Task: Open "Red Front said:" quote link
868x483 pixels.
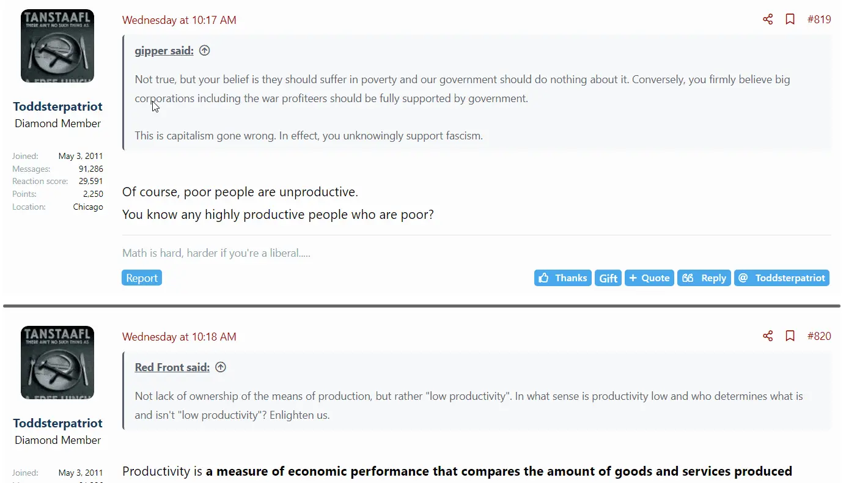Action: [x=172, y=367]
